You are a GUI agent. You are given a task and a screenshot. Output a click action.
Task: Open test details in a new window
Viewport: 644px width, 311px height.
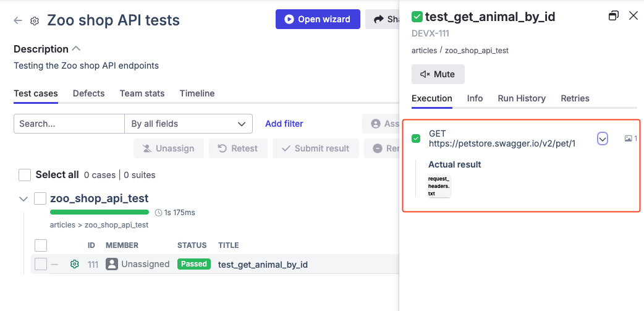pyautogui.click(x=613, y=16)
